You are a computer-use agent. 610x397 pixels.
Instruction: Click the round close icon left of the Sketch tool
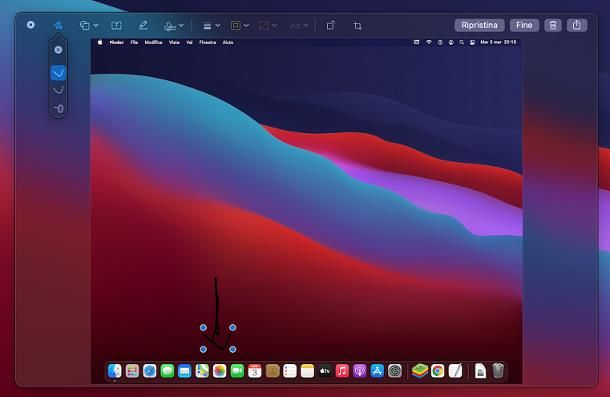(31, 25)
